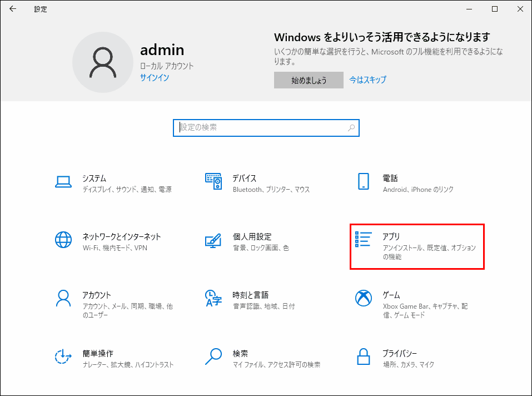Screen dimensions: 532x396
Task: Click the back arrow in title bar
Action: tap(13, 9)
